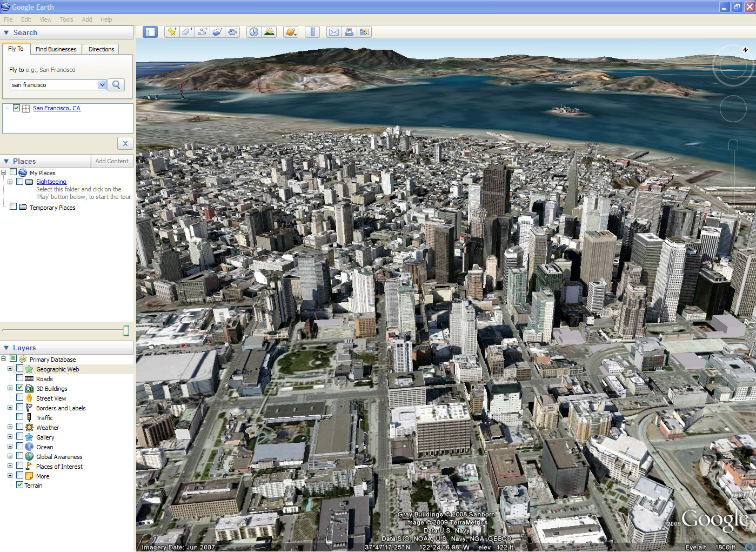Open the San Francisco, CA result link
Viewport: 756px width, 552px height.
coord(57,108)
